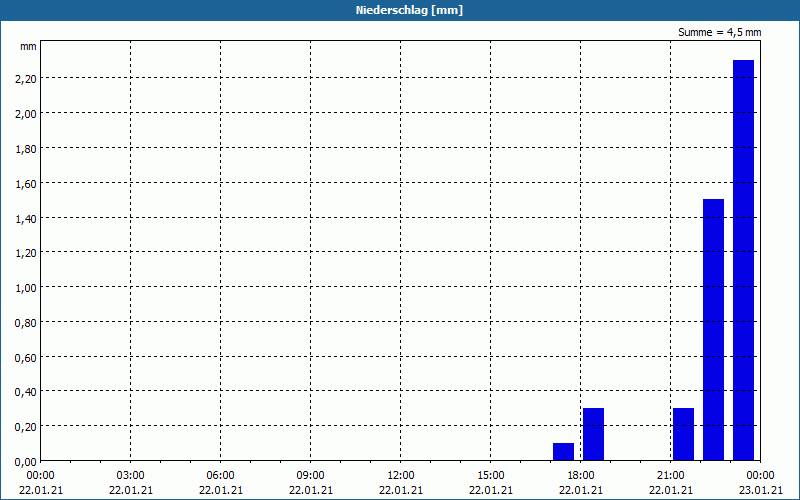Click the 21:00 time label on x-axis
The height and width of the screenshot is (500, 800).
[670, 476]
